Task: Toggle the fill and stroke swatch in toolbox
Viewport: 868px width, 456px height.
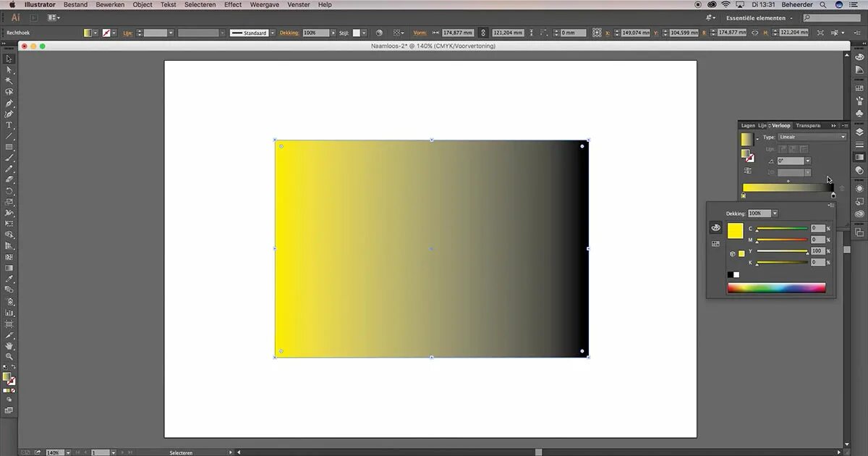Action: (x=9, y=378)
